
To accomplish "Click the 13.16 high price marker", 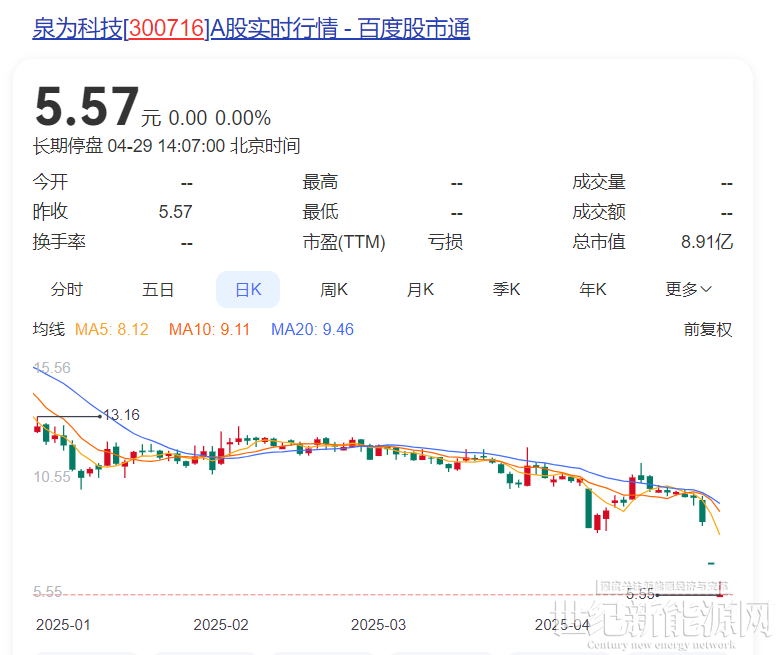I will point(122,415).
